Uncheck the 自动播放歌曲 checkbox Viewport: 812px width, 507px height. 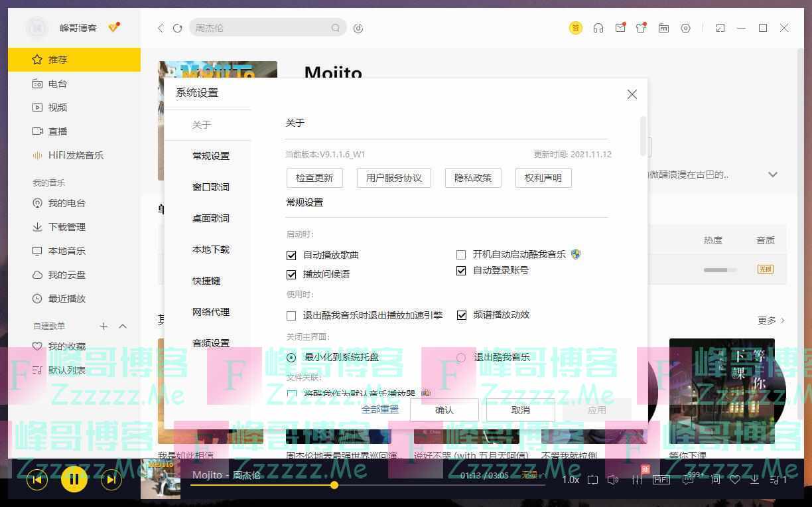tap(291, 255)
